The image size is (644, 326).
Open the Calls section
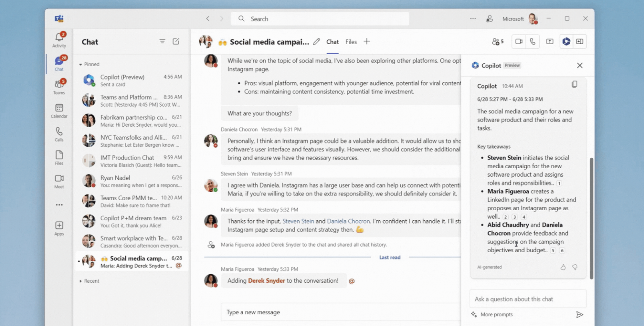pos(59,134)
